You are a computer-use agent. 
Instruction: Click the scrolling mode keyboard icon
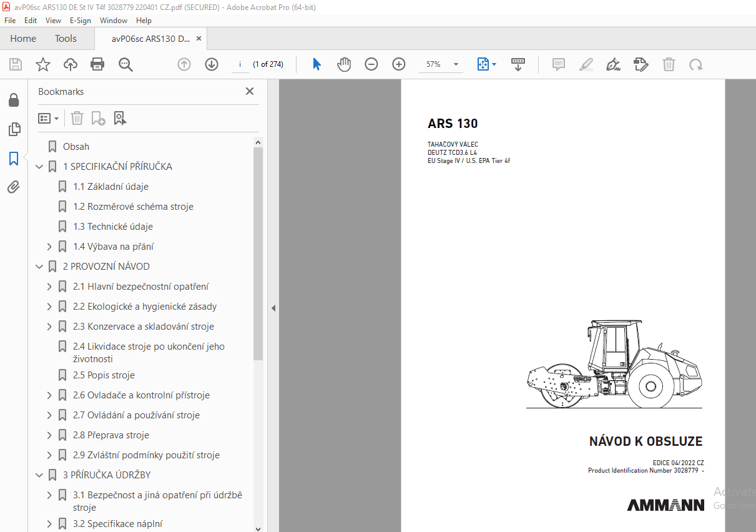(518, 64)
